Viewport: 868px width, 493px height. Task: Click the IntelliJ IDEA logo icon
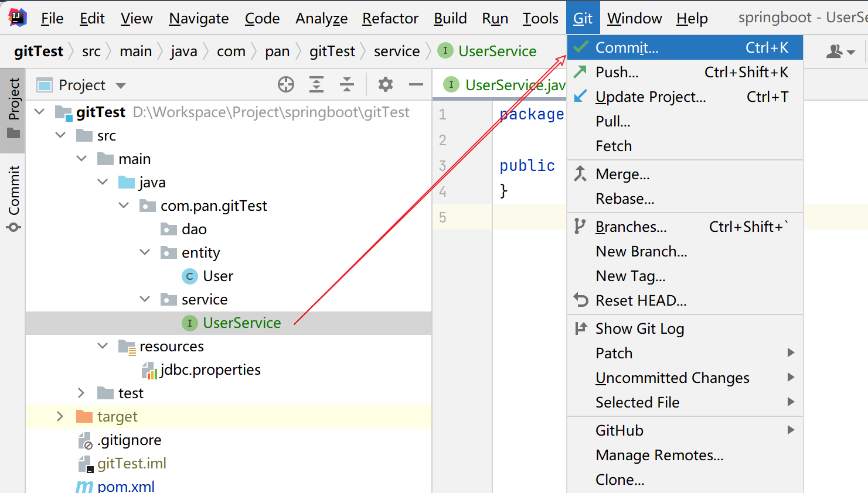pos(18,18)
